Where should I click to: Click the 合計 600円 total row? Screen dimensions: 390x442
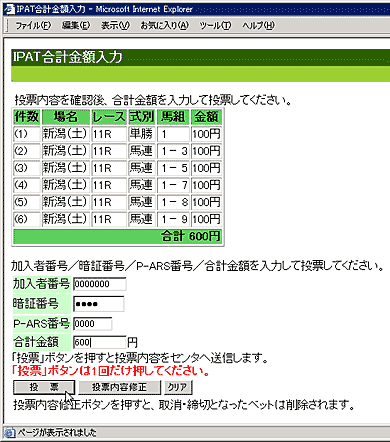[118, 236]
